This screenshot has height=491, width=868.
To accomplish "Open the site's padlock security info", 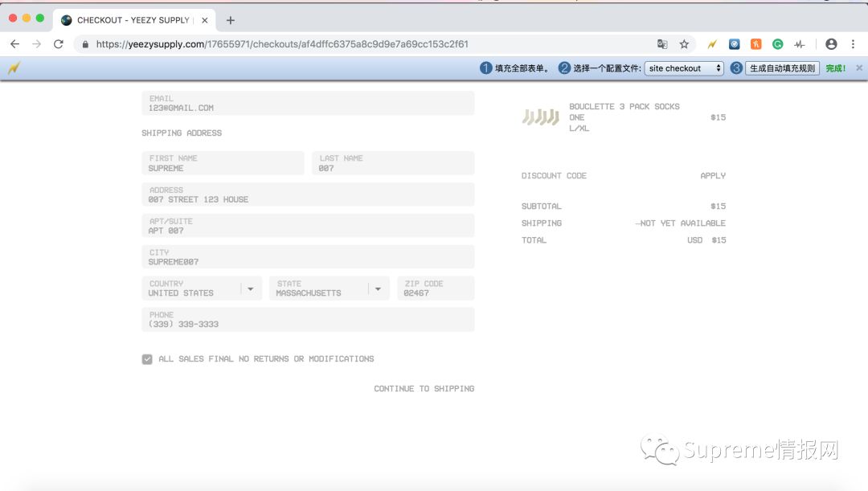I will coord(85,44).
